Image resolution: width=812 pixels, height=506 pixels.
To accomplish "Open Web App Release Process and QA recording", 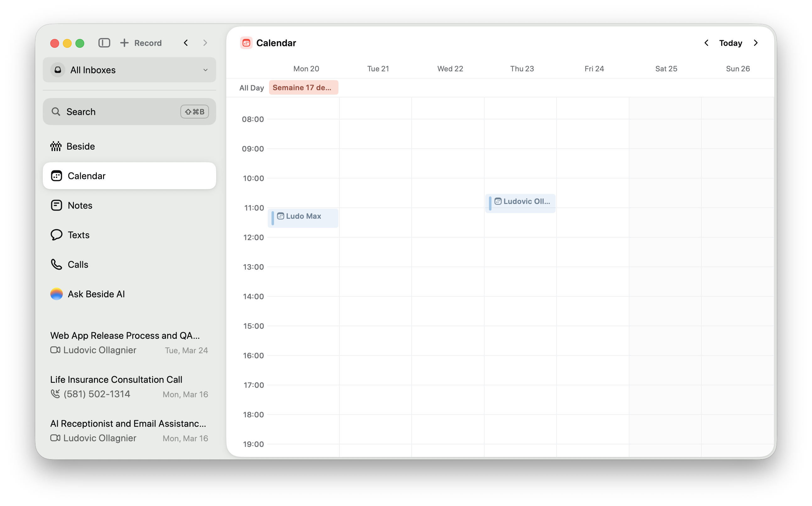I will click(x=129, y=343).
